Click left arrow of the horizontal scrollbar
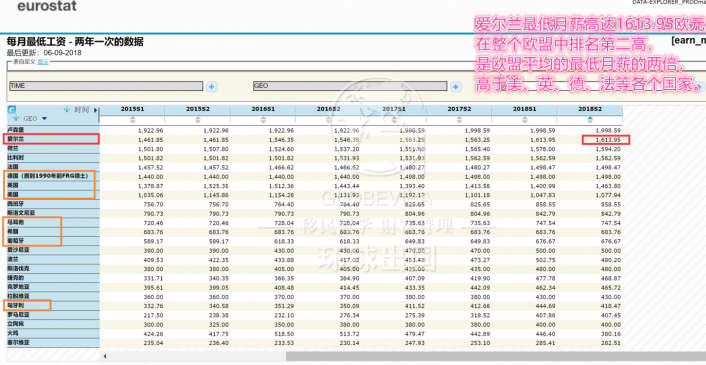Image resolution: width=706 pixels, height=365 pixels. click(x=104, y=356)
